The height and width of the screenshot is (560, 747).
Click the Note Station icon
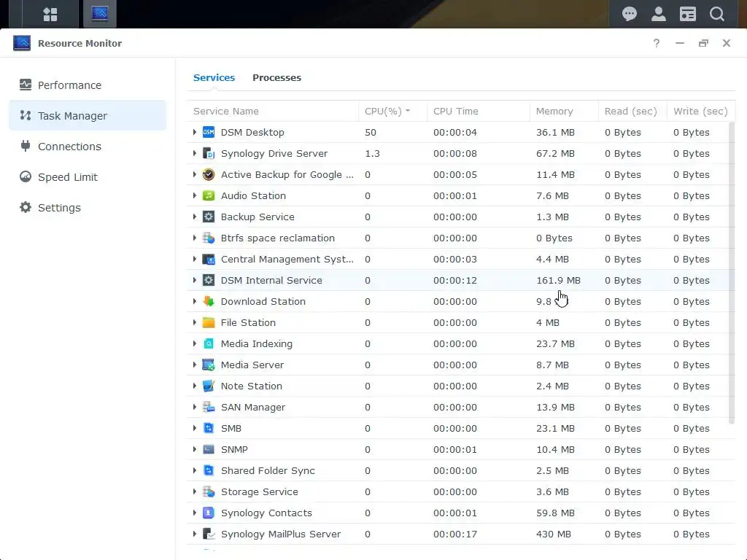pyautogui.click(x=209, y=386)
